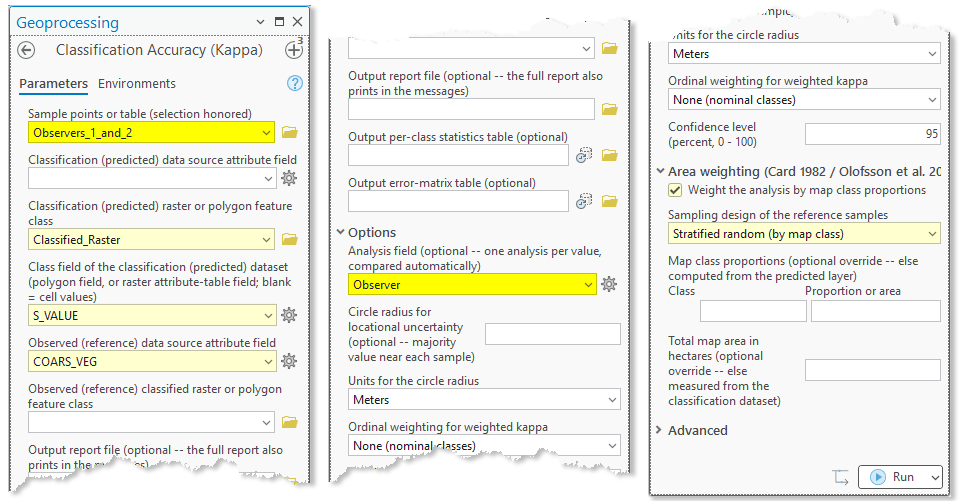Screen dimensions: 966x501
Task: Click Confidence level field showing 95
Action: [x=872, y=134]
